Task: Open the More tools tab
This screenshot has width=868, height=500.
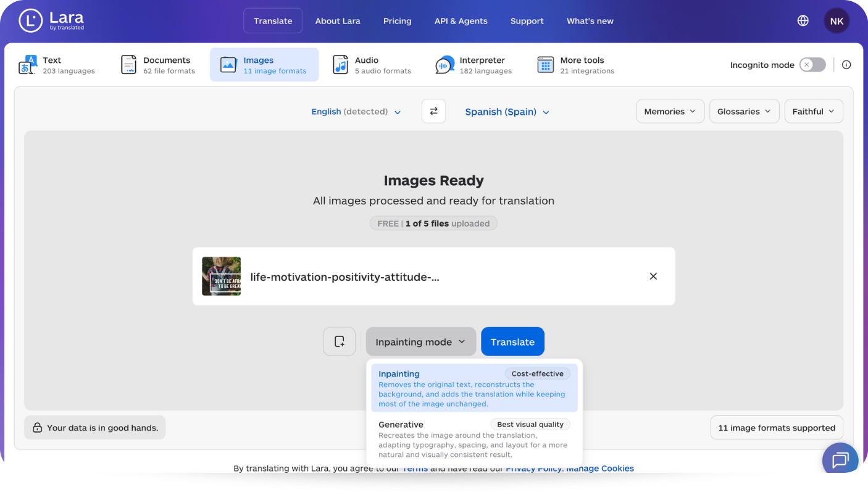Action: [575, 65]
